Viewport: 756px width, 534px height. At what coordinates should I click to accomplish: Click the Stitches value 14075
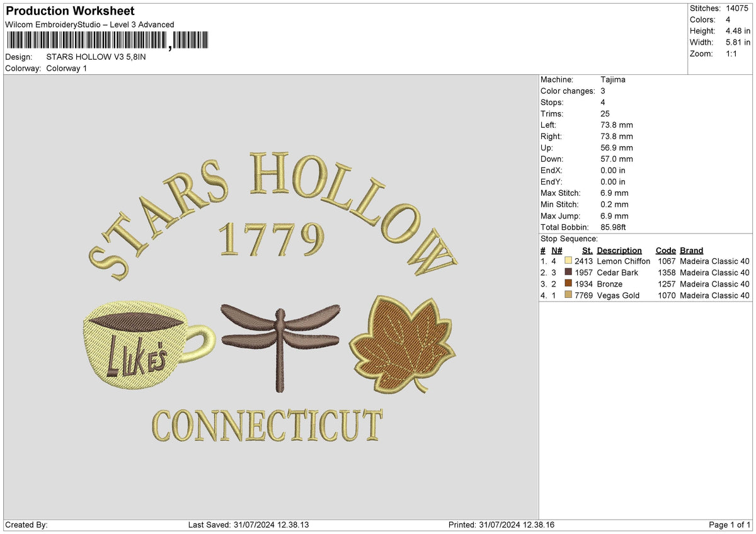click(x=736, y=8)
